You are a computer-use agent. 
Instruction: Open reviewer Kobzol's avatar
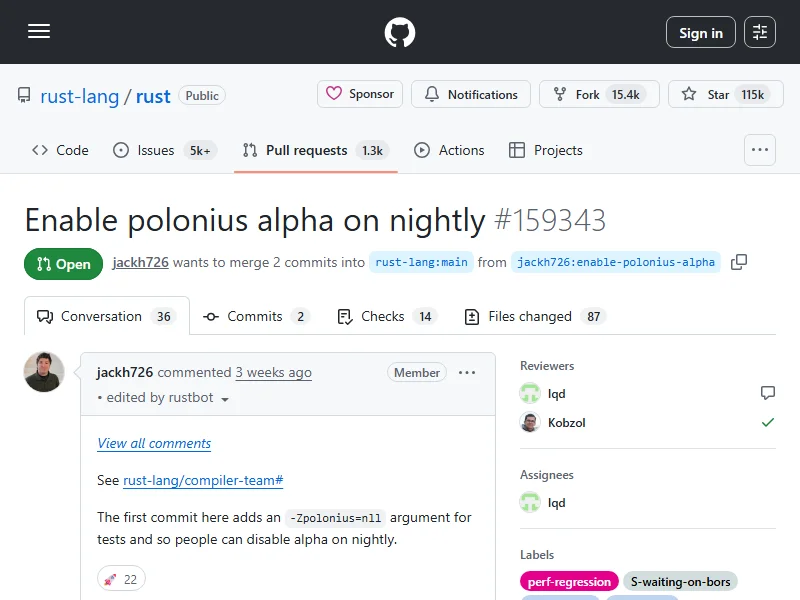[530, 422]
